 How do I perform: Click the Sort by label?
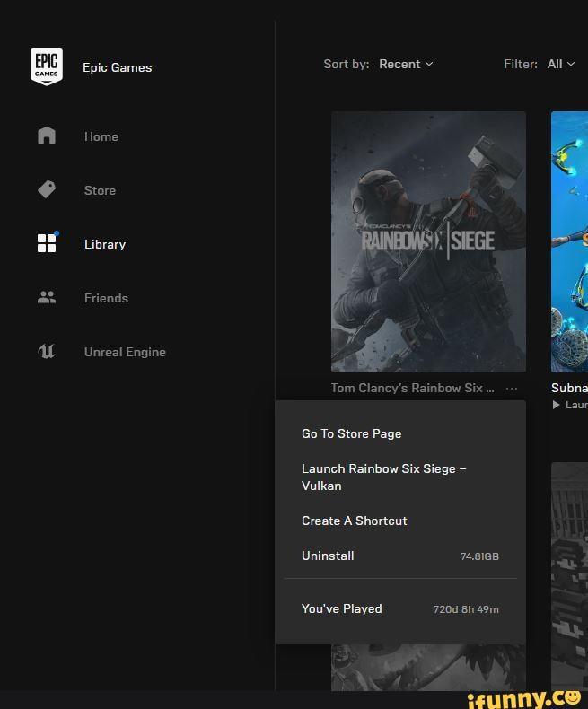tap(346, 65)
